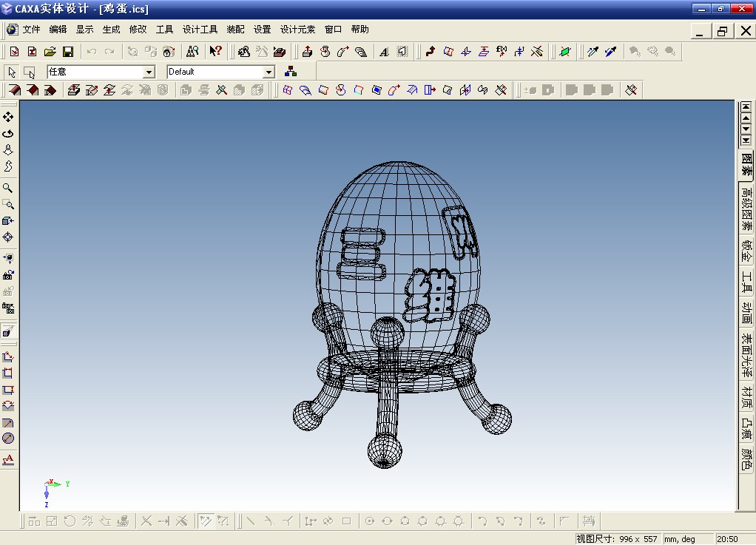Click the text annotation tool at left bottom

pos(8,460)
